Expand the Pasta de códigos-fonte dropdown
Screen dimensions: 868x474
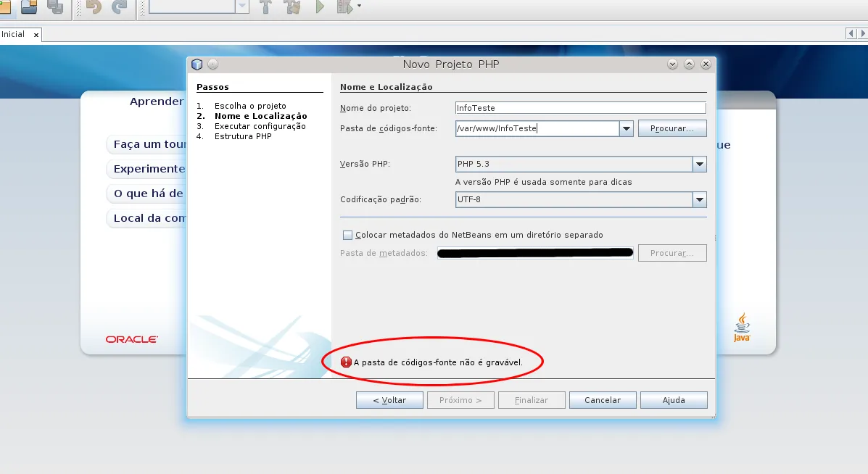627,128
